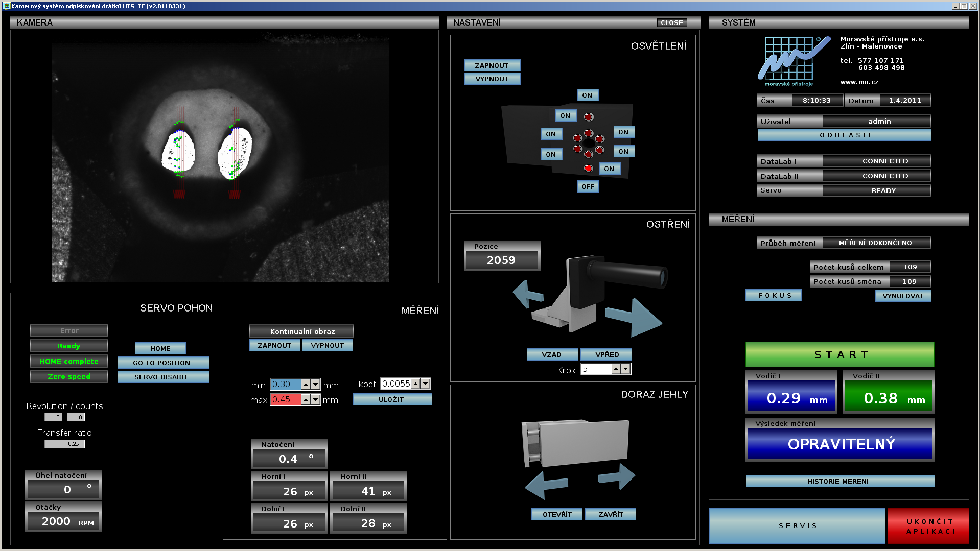Click the left arrow on focus camera
Viewport: 980px width, 551px height.
(x=527, y=294)
